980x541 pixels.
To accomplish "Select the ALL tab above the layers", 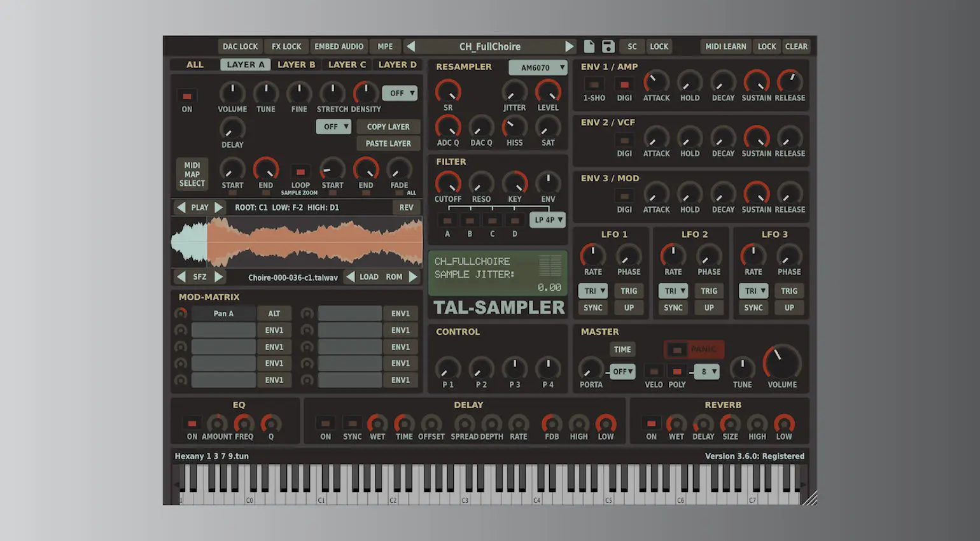I will (x=194, y=64).
